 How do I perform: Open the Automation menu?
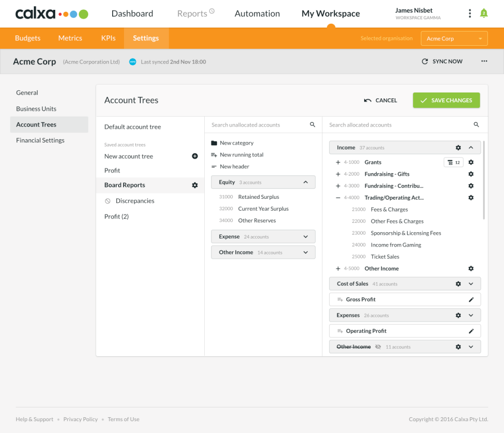coord(257,13)
